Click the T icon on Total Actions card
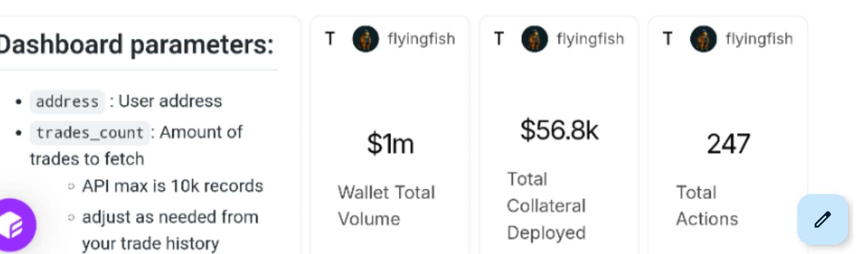The image size is (868, 254). [668, 39]
